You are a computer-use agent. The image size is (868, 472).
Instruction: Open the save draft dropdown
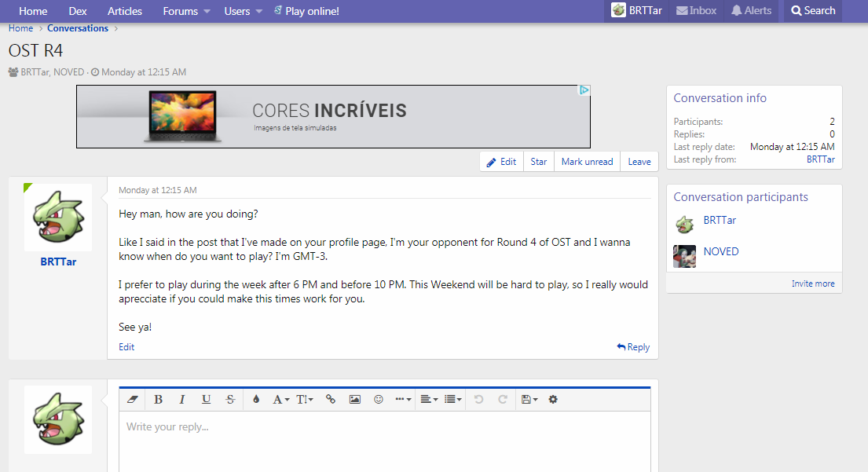click(x=529, y=399)
